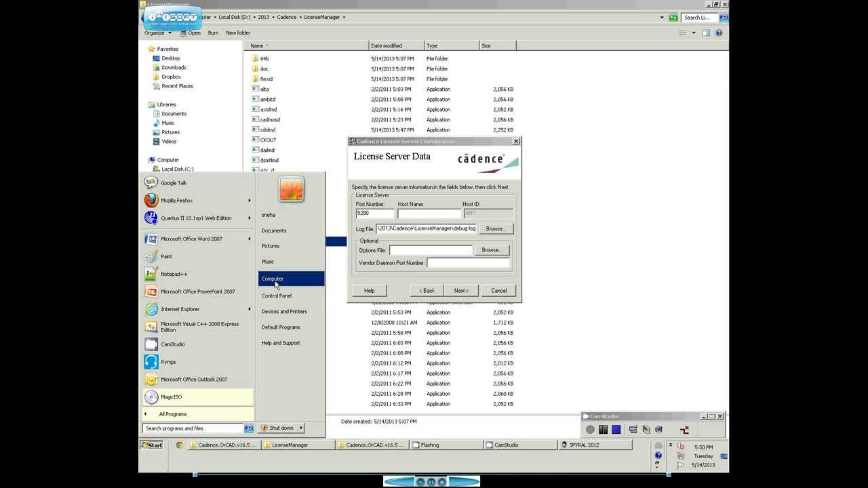The image size is (868, 488).
Task: Click the Vendor Daemon Port Number field
Action: pyautogui.click(x=468, y=263)
